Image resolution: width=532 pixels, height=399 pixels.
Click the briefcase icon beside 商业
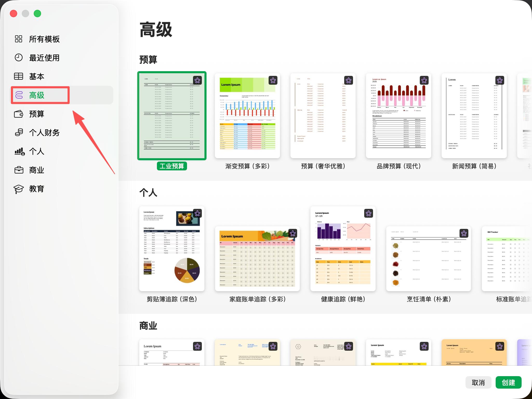19,170
